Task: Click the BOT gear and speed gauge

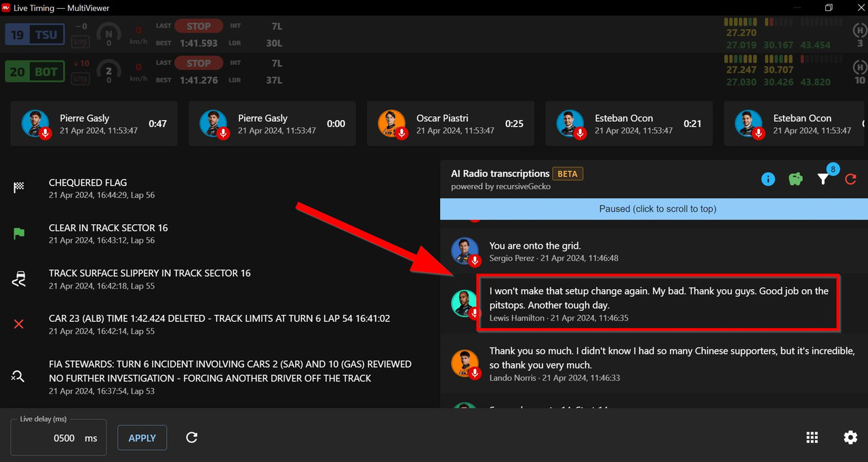Action: pos(108,71)
